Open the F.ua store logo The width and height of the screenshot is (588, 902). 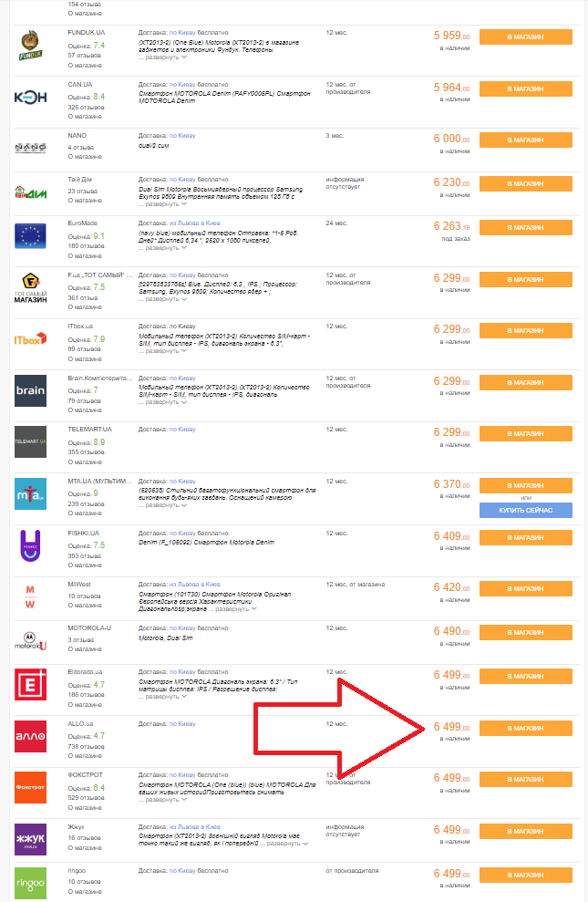tap(30, 288)
